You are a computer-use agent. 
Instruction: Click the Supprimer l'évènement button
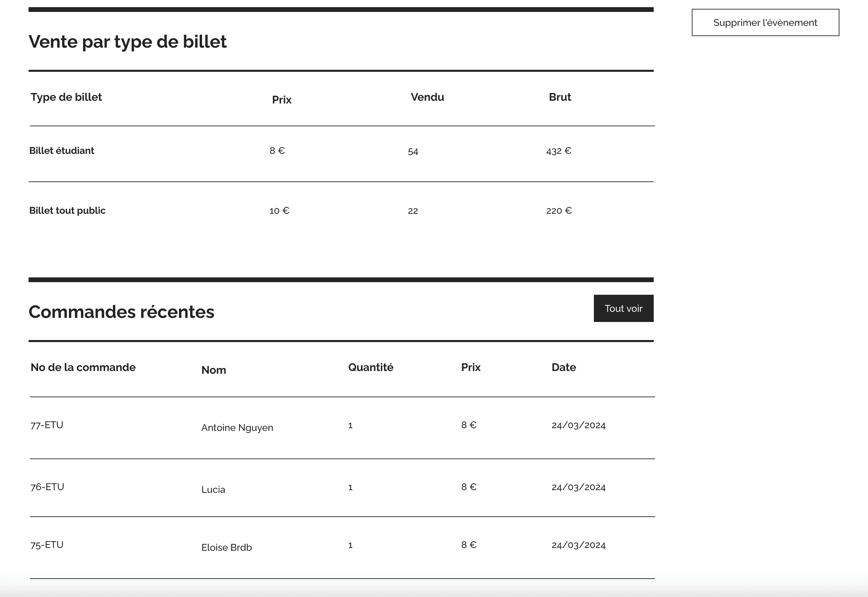click(765, 23)
